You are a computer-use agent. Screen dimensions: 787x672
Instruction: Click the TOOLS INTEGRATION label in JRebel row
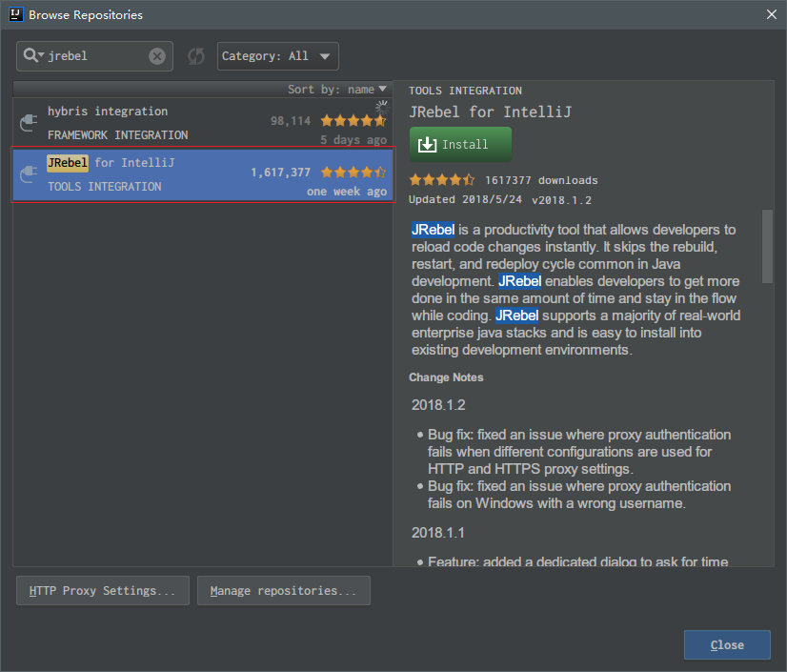tap(105, 187)
